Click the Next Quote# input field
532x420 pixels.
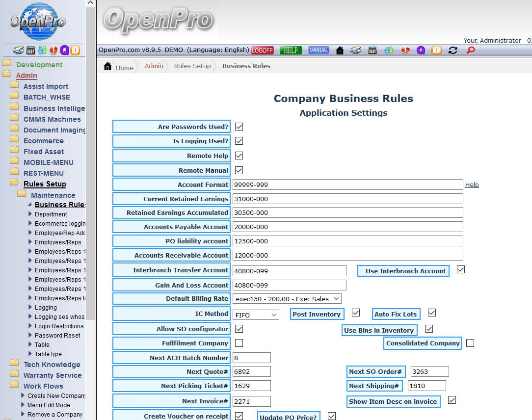click(x=251, y=372)
